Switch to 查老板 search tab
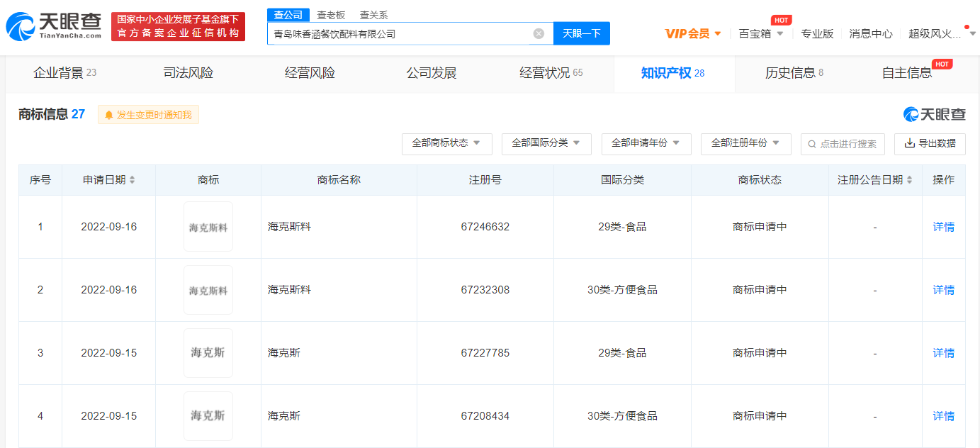The height and width of the screenshot is (448, 980). [331, 15]
